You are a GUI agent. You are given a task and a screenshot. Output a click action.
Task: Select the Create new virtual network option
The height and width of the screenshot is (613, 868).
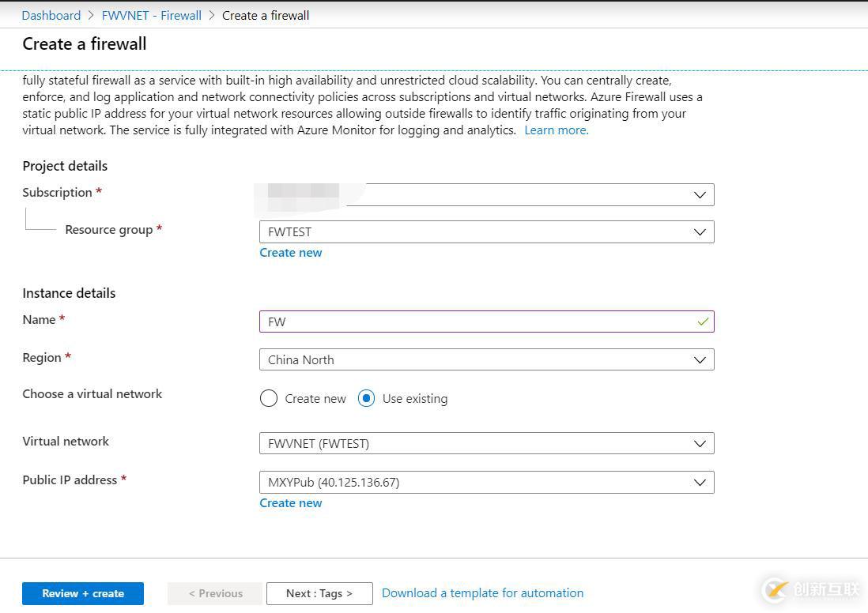(269, 398)
